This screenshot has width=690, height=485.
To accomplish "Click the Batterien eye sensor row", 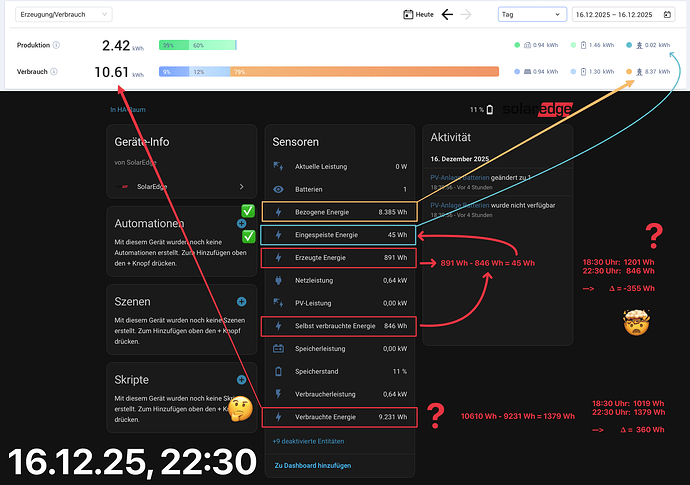I will coord(340,189).
